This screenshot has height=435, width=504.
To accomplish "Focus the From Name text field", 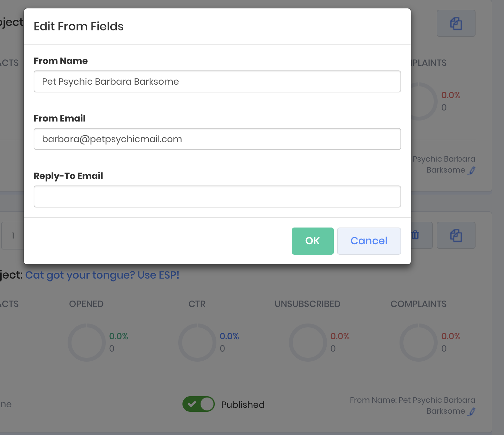I will pos(217,81).
